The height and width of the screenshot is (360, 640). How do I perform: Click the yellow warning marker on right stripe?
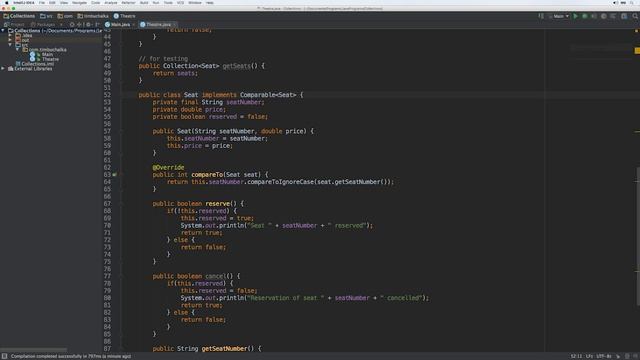[637, 51]
